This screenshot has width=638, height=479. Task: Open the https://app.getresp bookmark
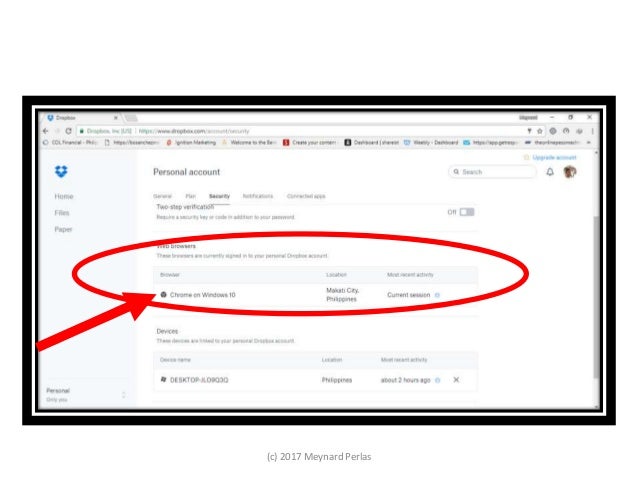[x=491, y=142]
